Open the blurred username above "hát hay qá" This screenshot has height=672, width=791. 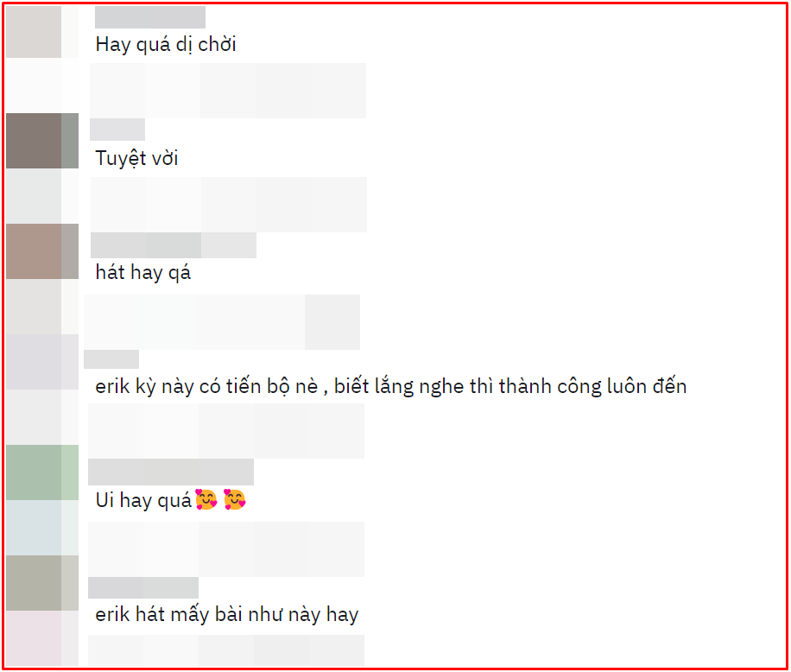click(x=174, y=245)
